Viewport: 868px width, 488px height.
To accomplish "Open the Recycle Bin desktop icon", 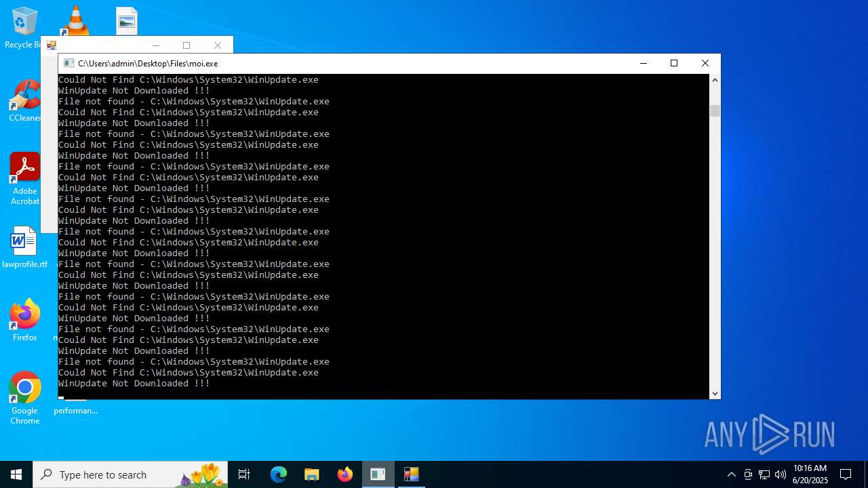I will [x=24, y=28].
